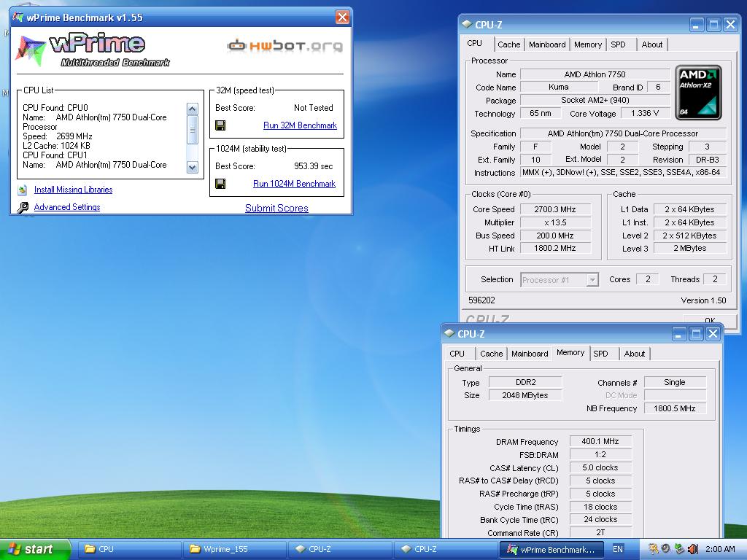Click the title bar icon of the CPU-Z window showing the CPU tab
Screen dimensions: 747x560
(x=467, y=25)
